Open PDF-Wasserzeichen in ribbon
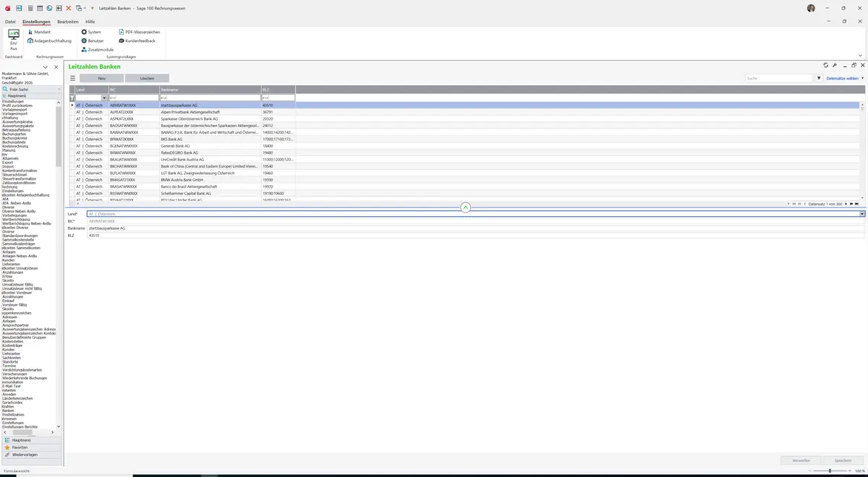This screenshot has width=868, height=477. (140, 32)
